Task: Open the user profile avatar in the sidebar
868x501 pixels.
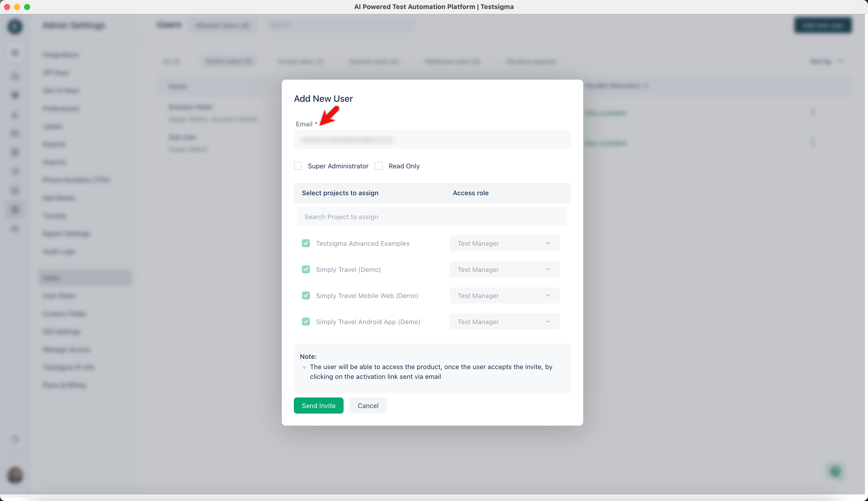Action: (15, 475)
